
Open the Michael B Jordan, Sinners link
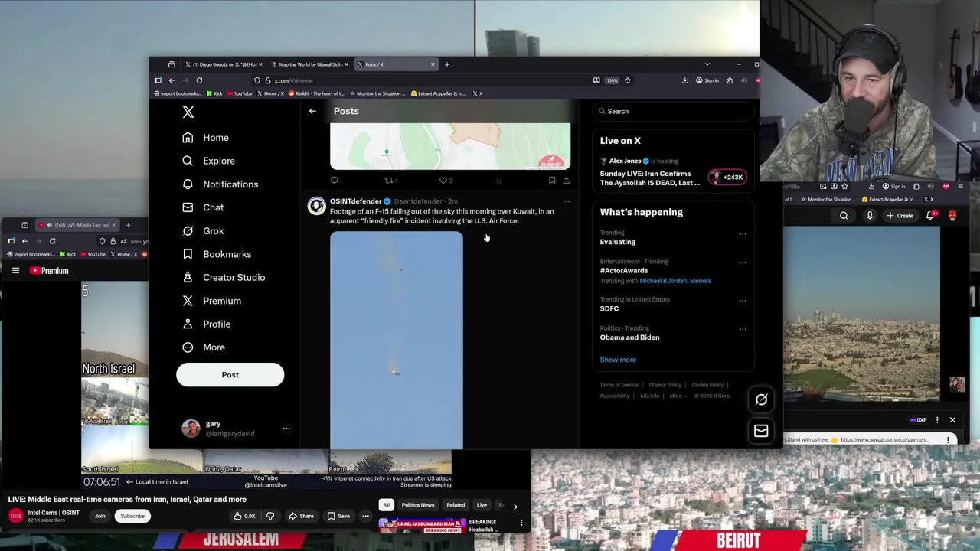[675, 281]
